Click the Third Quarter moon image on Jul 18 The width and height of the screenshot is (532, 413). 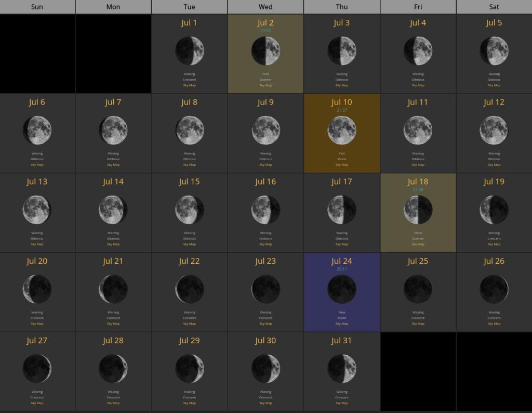pos(418,210)
